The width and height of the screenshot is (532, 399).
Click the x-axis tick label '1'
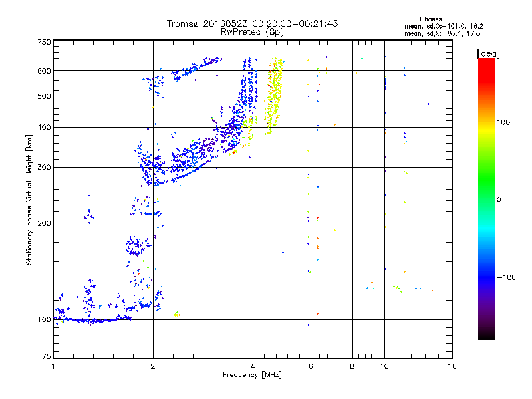53,366
